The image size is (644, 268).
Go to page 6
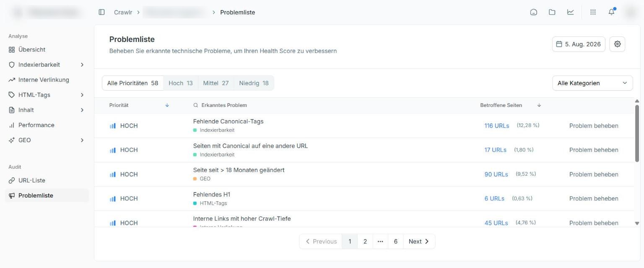395,241
